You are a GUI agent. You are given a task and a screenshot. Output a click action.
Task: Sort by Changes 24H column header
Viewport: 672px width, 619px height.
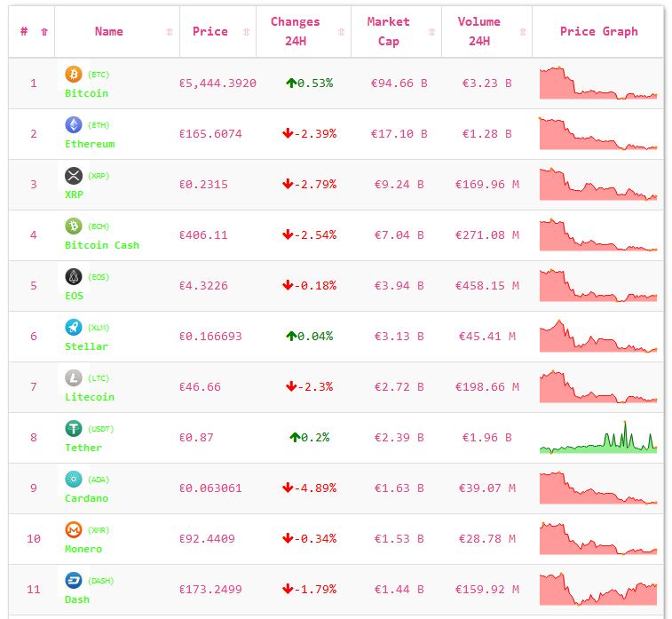[296, 31]
